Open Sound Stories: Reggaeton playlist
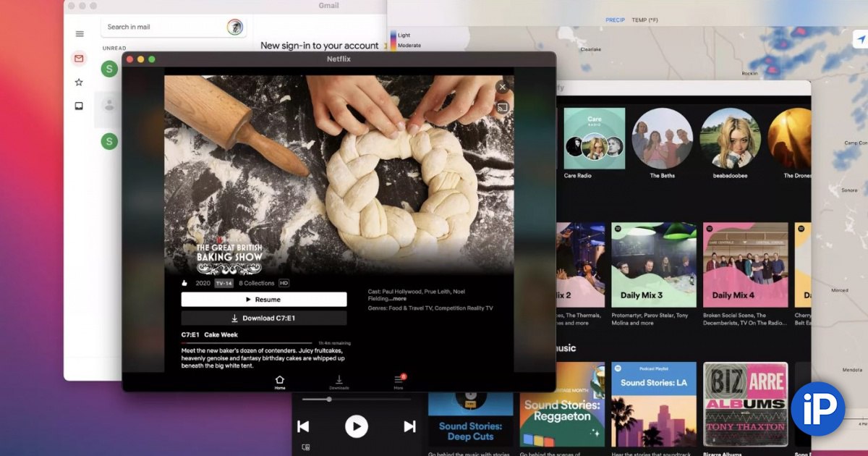Image resolution: width=868 pixels, height=456 pixels. [563, 405]
